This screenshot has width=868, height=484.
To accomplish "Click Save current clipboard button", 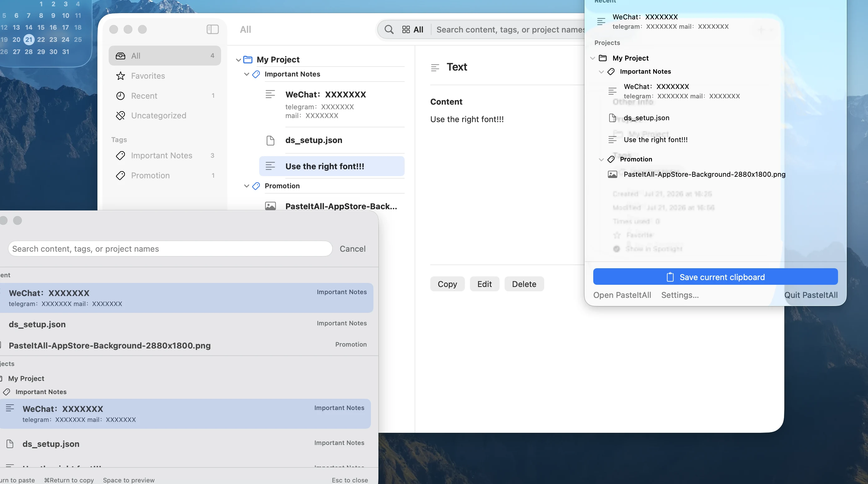I will (x=715, y=277).
